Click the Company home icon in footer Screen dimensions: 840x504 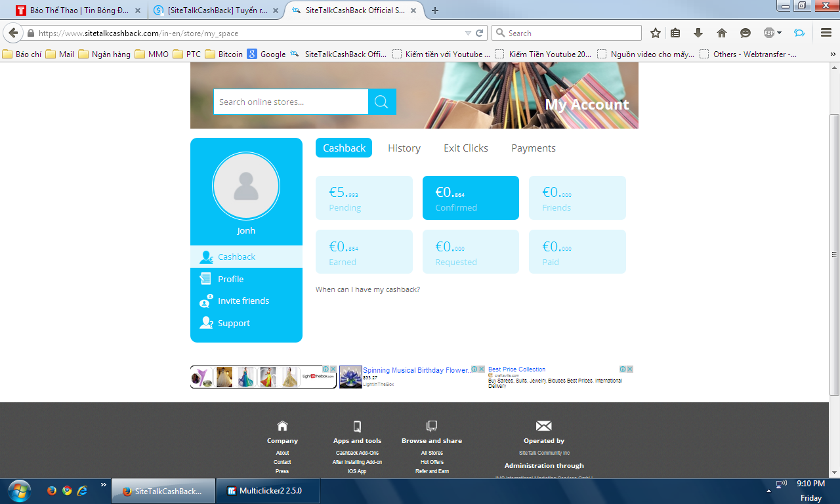(282, 426)
